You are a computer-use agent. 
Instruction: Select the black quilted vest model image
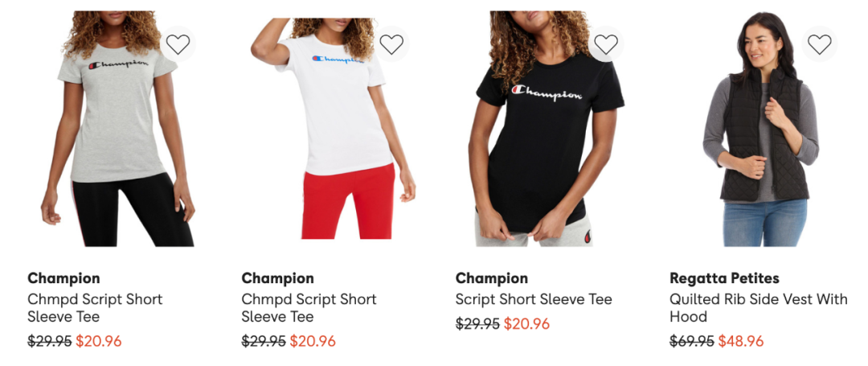[x=760, y=129]
